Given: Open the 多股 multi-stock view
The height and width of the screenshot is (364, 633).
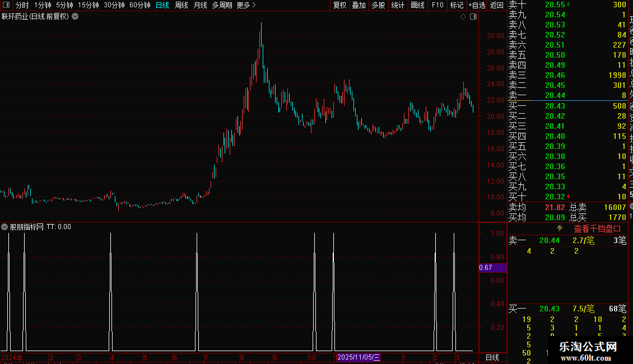Looking at the screenshot, I should (x=378, y=5).
